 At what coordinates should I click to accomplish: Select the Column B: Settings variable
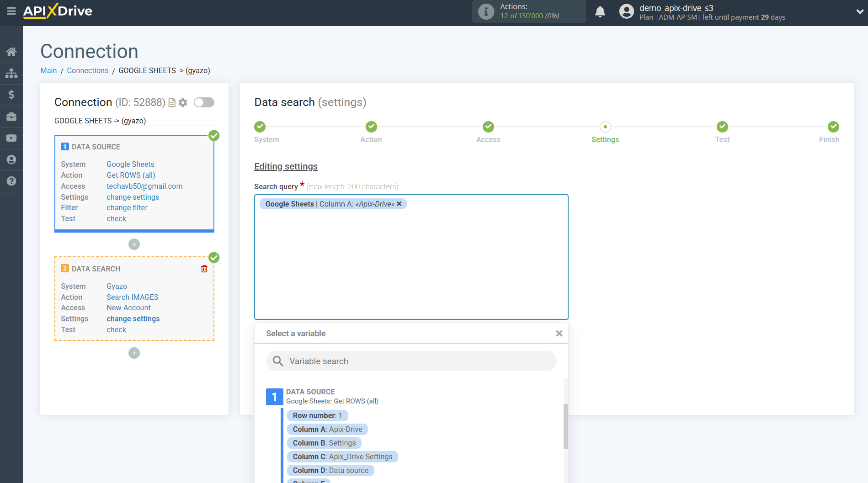click(324, 443)
